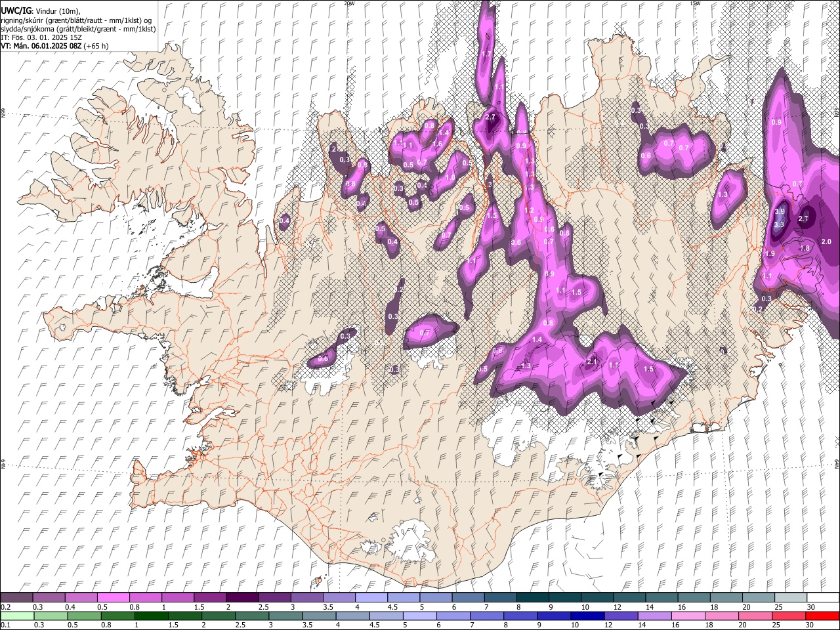
Task: Click the 1 dark green swatch, lower legend row
Action: coord(152,616)
